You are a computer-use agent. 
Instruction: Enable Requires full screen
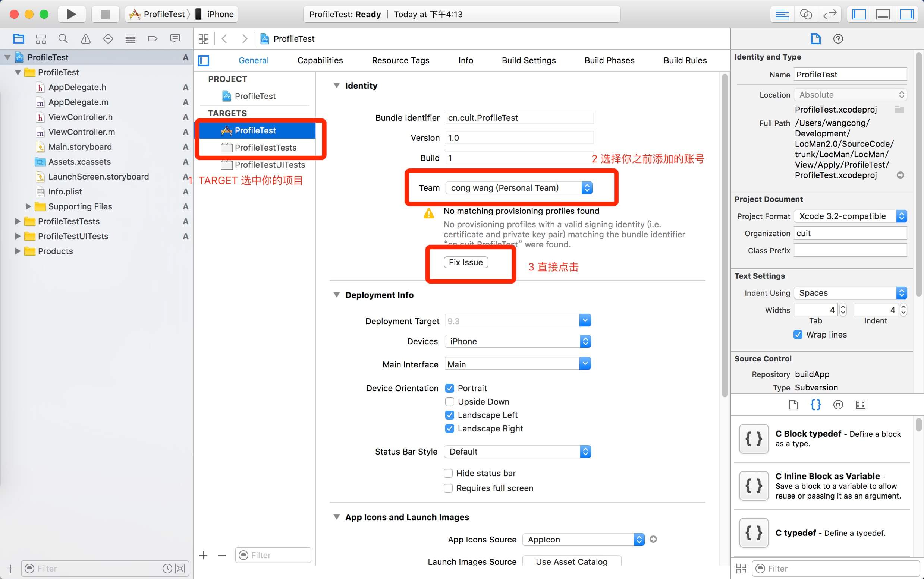click(x=448, y=488)
